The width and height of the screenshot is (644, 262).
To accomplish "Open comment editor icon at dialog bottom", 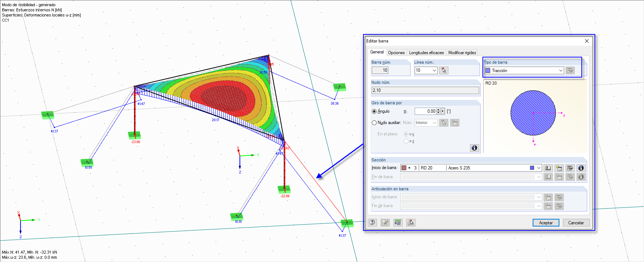I will (385, 222).
